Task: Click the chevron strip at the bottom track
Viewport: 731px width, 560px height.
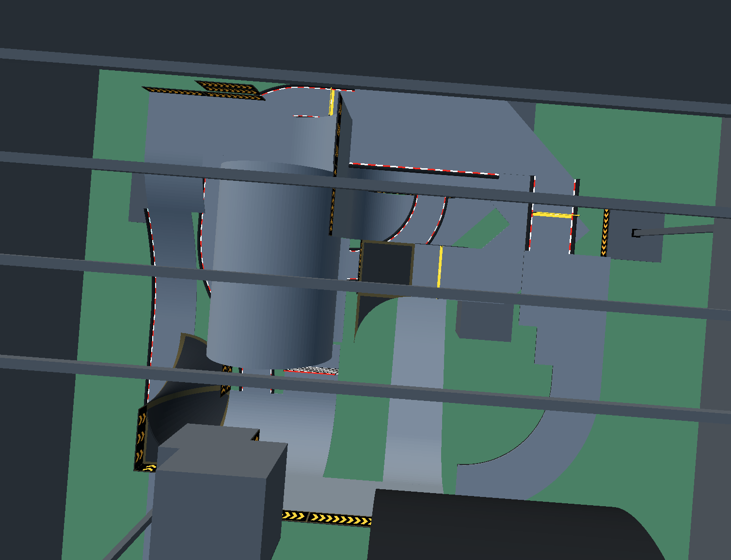Action: click(x=330, y=519)
